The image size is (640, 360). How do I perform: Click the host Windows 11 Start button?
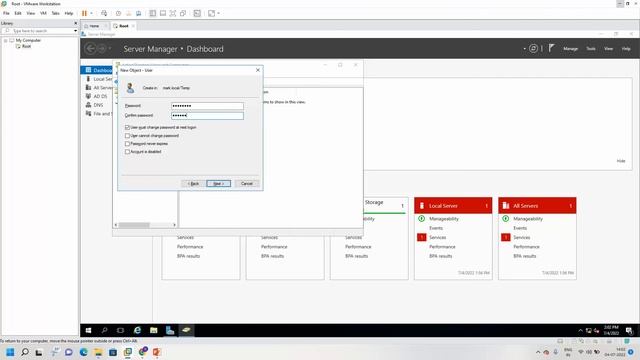pyautogui.click(x=10, y=352)
